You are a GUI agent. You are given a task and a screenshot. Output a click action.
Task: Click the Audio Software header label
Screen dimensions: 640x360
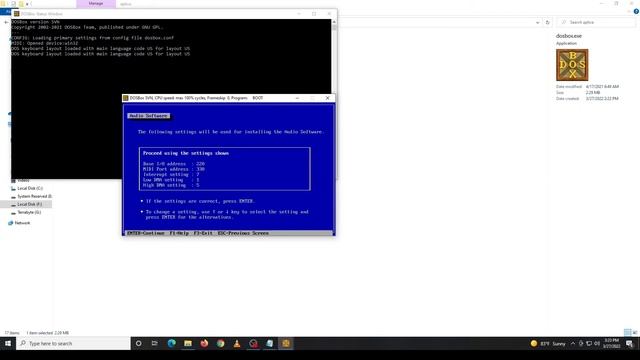pos(148,116)
